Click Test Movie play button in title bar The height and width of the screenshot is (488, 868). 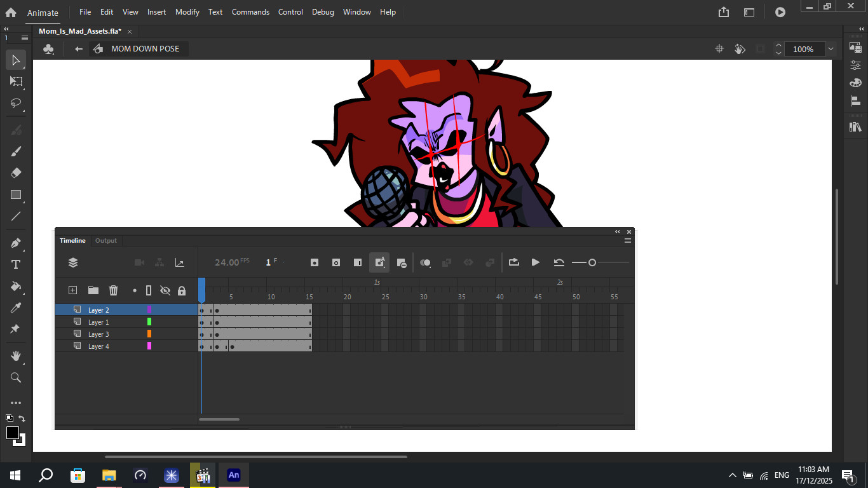(780, 12)
